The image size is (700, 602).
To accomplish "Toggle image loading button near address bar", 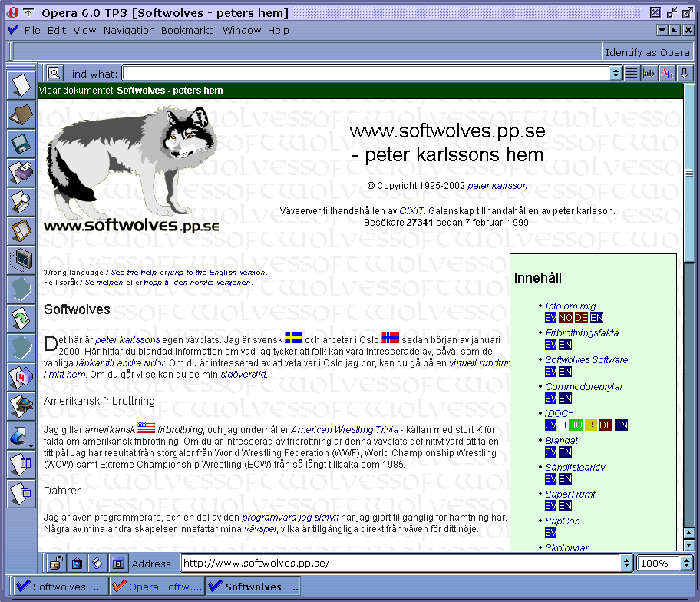I will coord(77,564).
